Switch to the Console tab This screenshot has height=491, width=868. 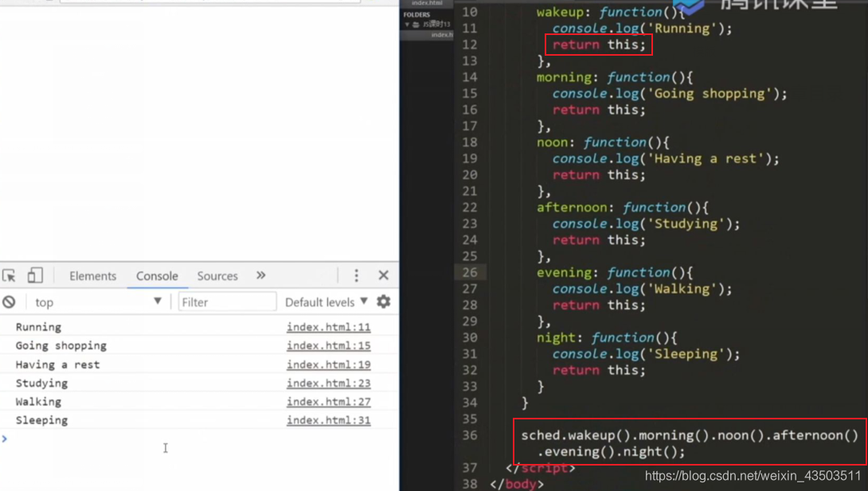pyautogui.click(x=157, y=276)
